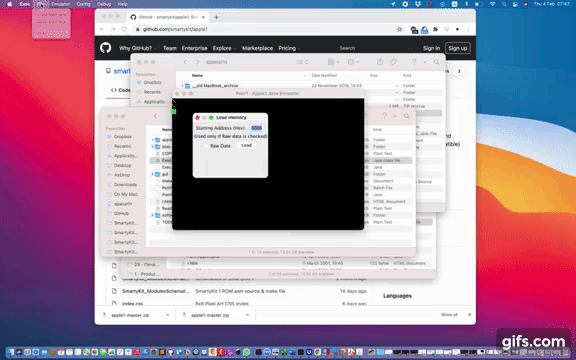Open the Team link on GitHub
This screenshot has height=360, width=576.
(170, 48)
